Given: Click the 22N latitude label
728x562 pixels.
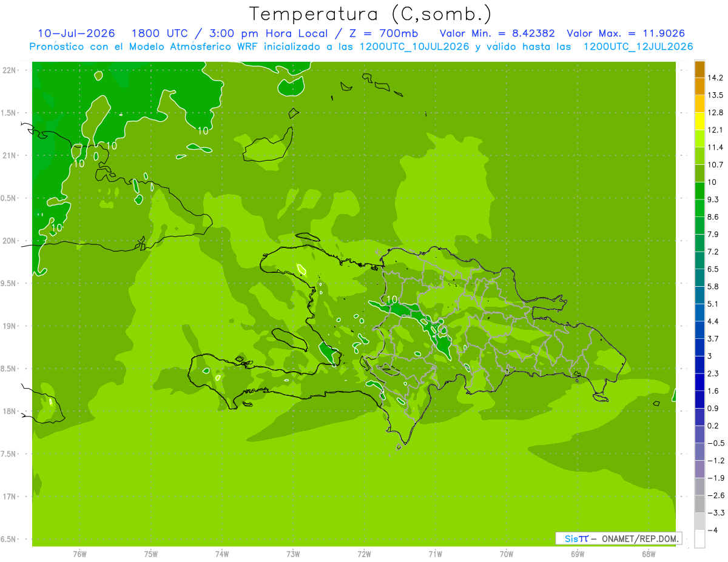Looking at the screenshot, I should click(8, 70).
